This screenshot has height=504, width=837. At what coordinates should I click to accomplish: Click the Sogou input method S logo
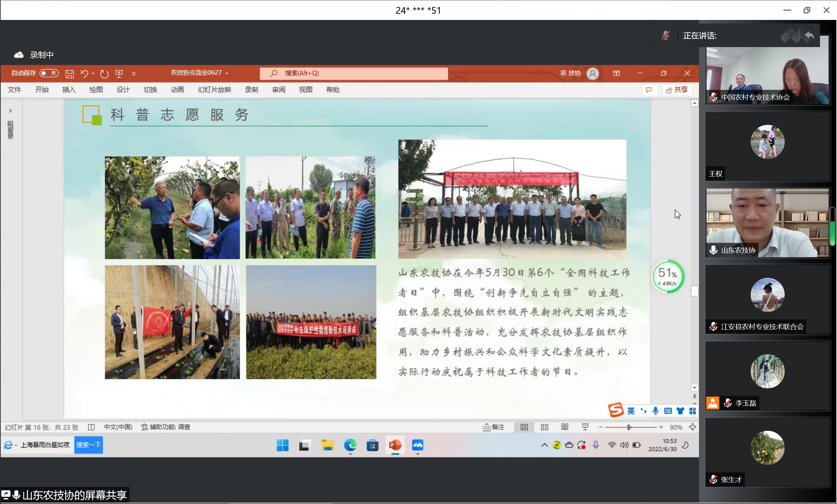[616, 410]
